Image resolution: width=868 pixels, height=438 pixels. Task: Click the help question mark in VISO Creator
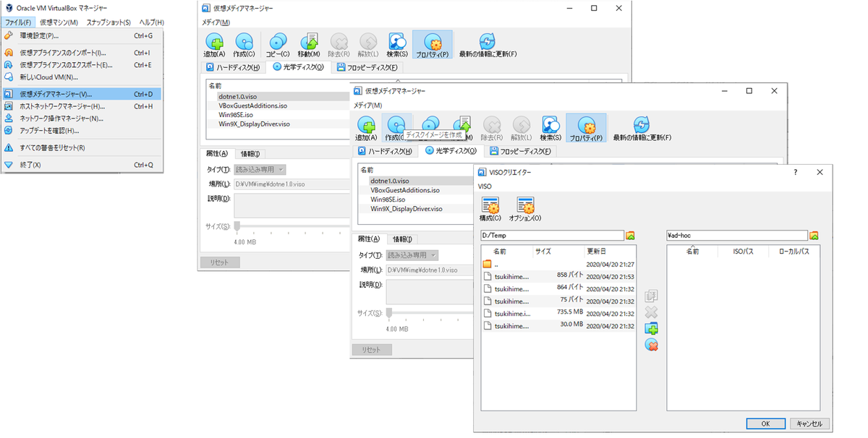coord(796,172)
